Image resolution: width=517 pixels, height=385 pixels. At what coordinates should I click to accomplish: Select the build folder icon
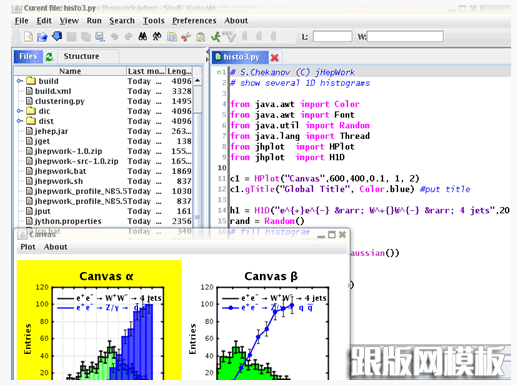point(31,81)
